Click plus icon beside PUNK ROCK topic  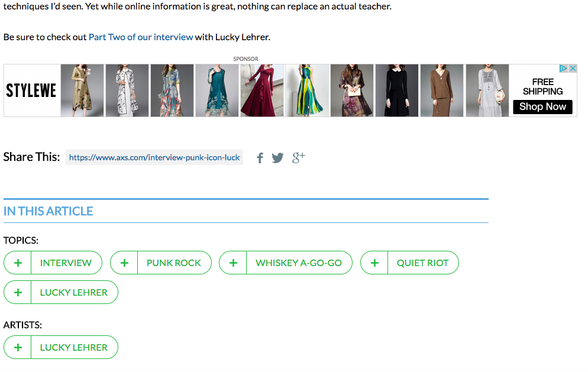pyautogui.click(x=124, y=263)
